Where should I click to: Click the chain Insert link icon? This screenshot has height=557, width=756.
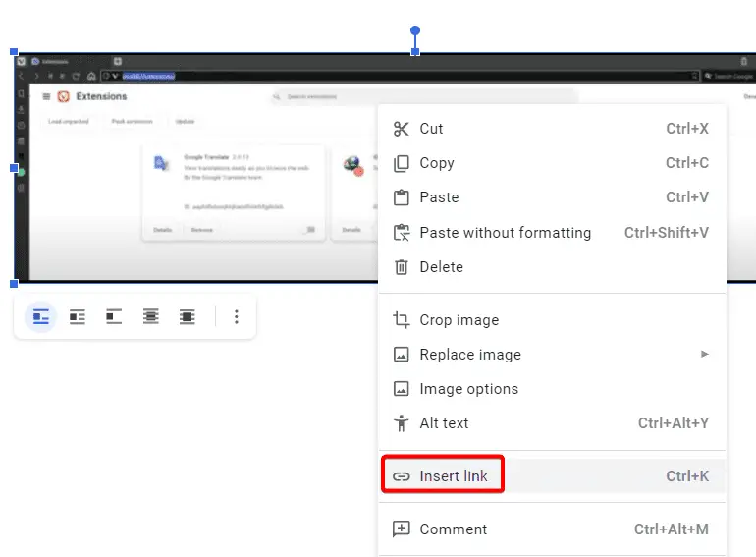(x=402, y=476)
